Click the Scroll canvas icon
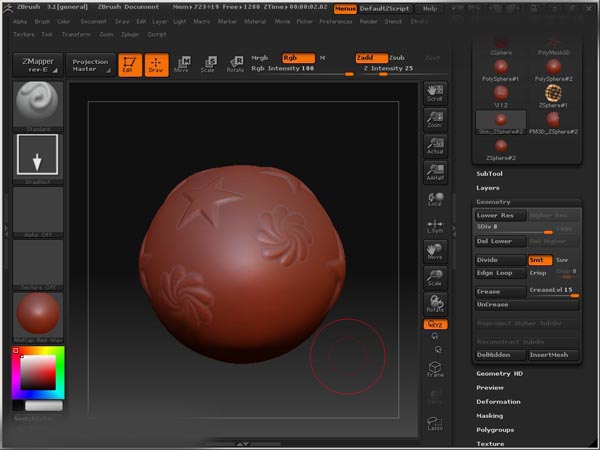This screenshot has width=600, height=450. click(x=435, y=94)
